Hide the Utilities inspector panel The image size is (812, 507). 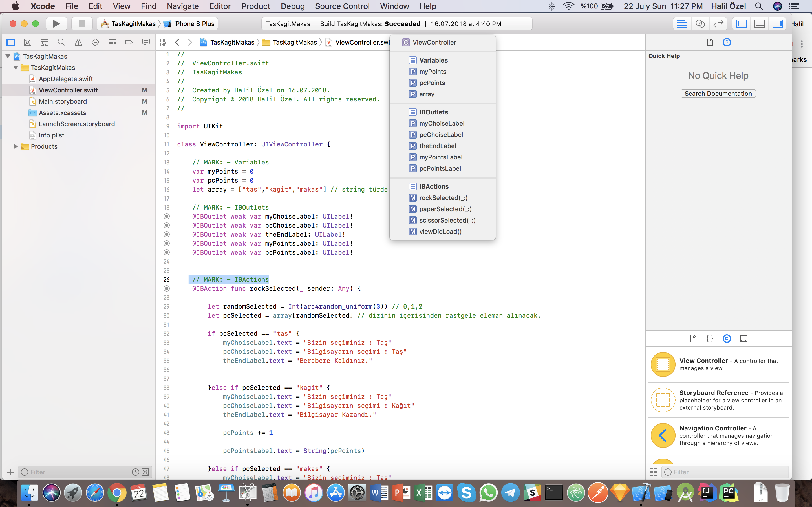pos(777,24)
